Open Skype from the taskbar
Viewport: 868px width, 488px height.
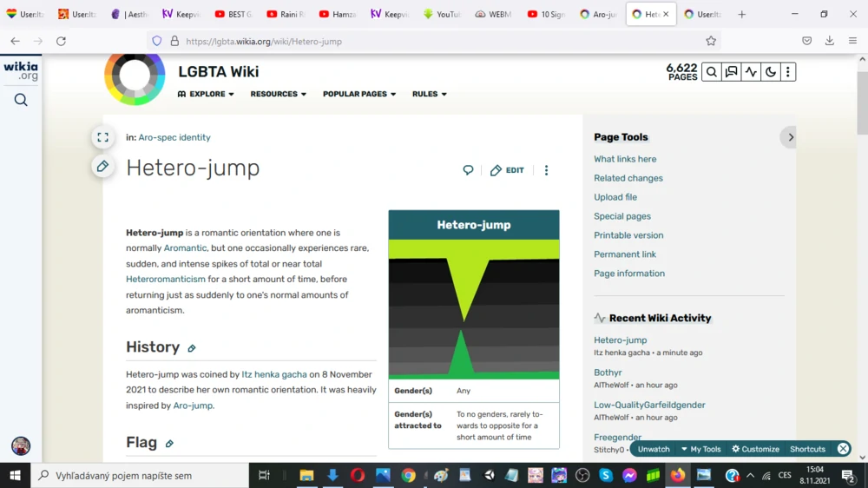(x=606, y=475)
